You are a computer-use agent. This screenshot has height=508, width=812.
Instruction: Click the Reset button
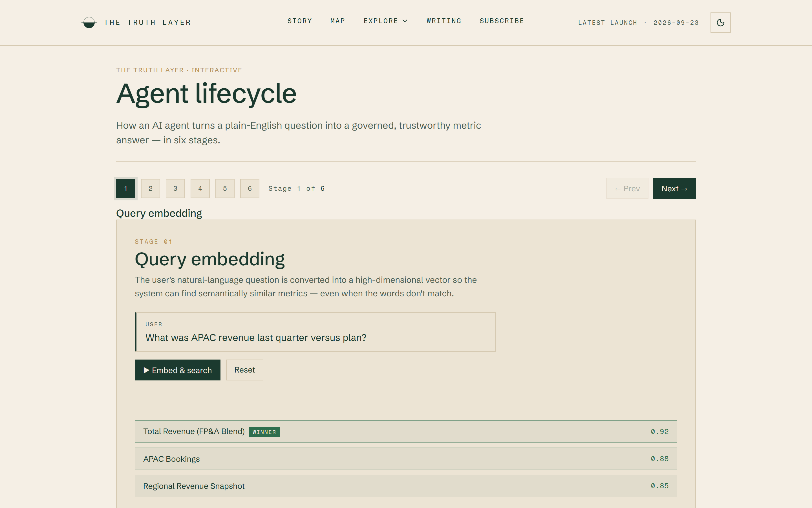(245, 370)
